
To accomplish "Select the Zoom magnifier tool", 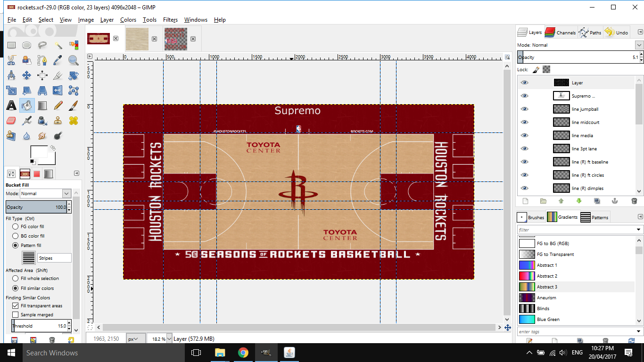I will tap(74, 60).
